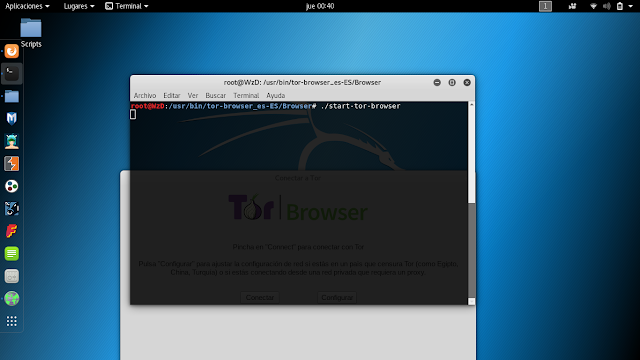
Task: Click the ./start-tor-browser command text
Action: 361,106
